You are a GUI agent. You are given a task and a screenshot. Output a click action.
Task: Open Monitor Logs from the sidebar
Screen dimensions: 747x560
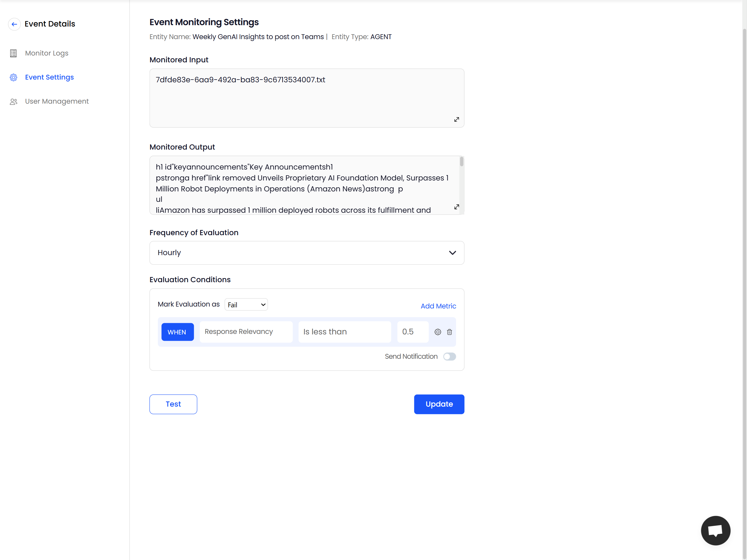pyautogui.click(x=46, y=53)
